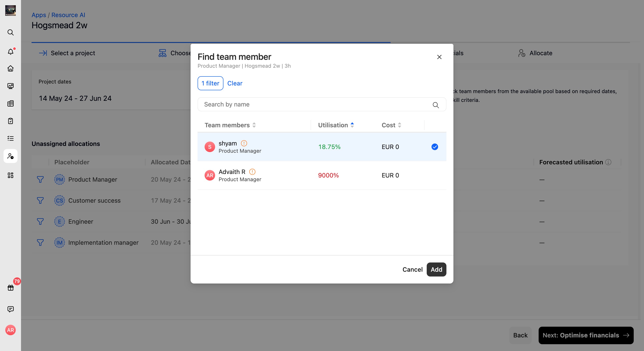Open the 1 filter button
The height and width of the screenshot is (351, 644).
[x=210, y=83]
